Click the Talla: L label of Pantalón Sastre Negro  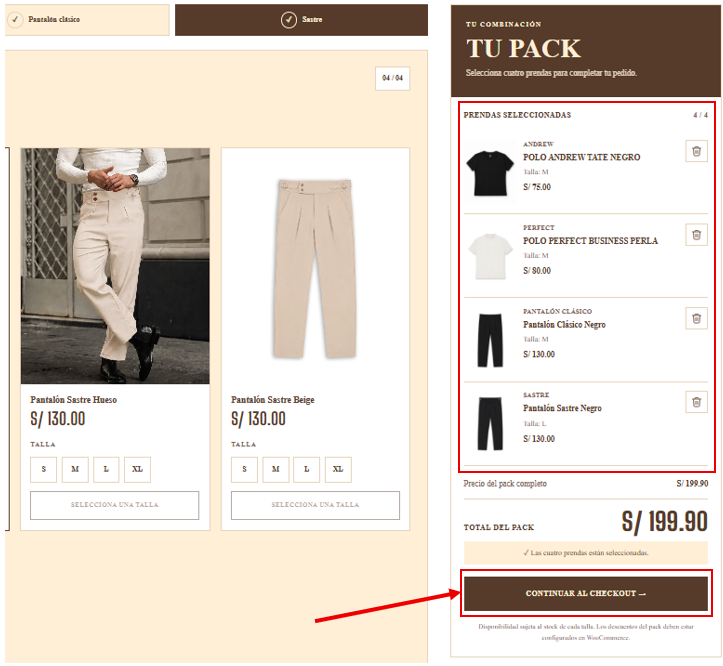pos(534,423)
